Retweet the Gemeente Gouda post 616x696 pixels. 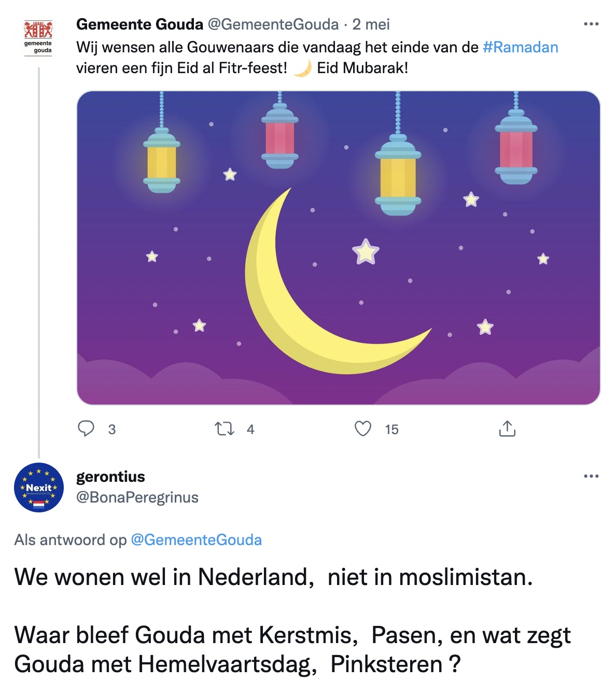click(224, 429)
